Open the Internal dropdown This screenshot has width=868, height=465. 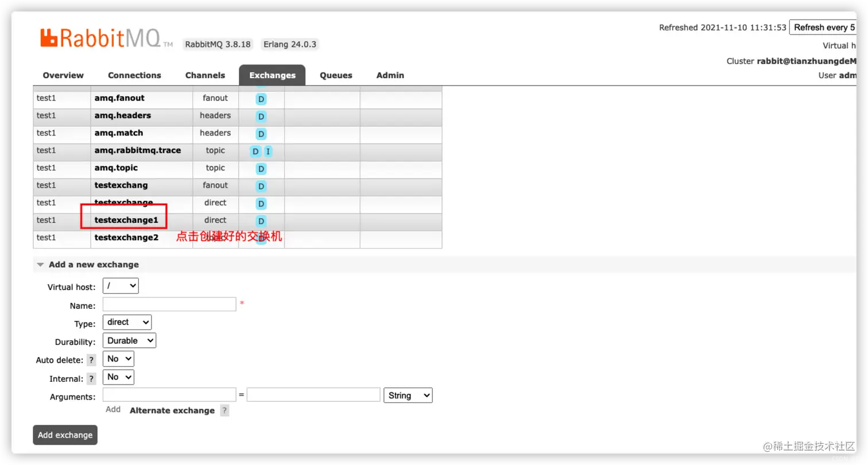pos(118,377)
